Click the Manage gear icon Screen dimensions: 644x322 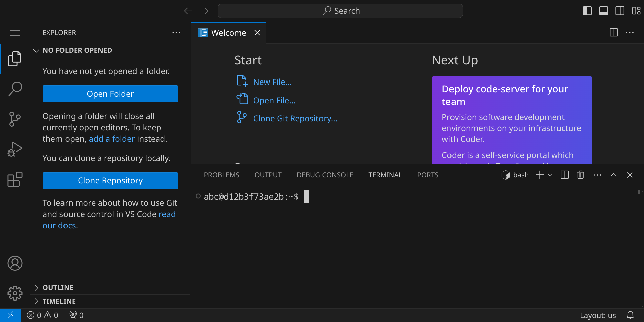coord(15,293)
